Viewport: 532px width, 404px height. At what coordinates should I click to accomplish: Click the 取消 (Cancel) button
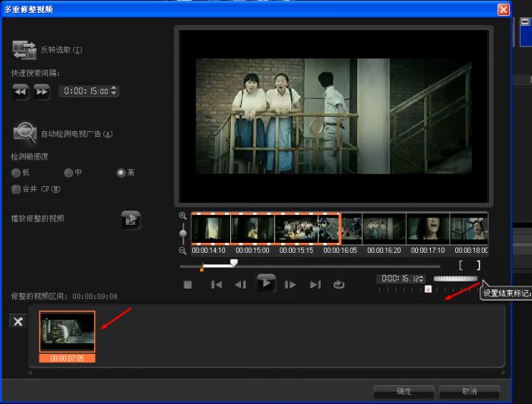pos(469,391)
